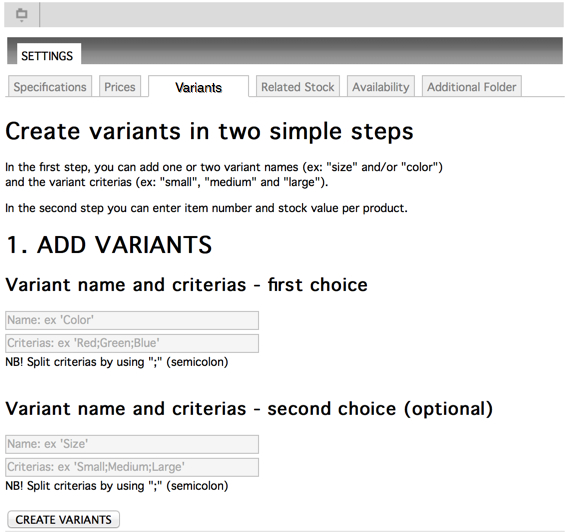567x532 pixels.
Task: Click the semicolon note above CREATE VARIANTS
Action: tap(117, 486)
